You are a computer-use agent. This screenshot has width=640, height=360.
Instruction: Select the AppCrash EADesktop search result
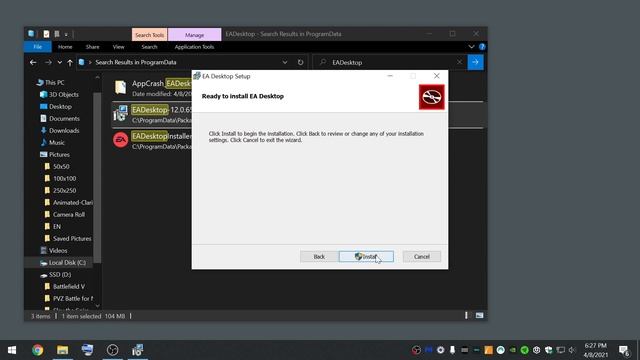coord(151,88)
